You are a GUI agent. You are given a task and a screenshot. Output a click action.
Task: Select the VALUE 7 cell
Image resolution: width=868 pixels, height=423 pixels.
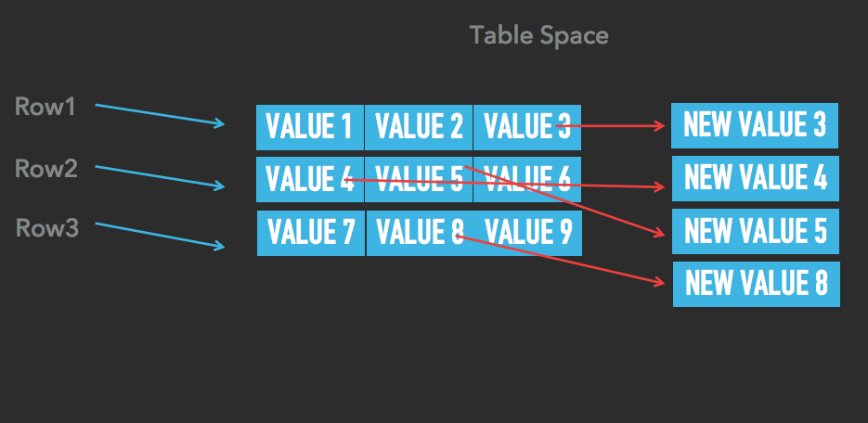(x=310, y=233)
